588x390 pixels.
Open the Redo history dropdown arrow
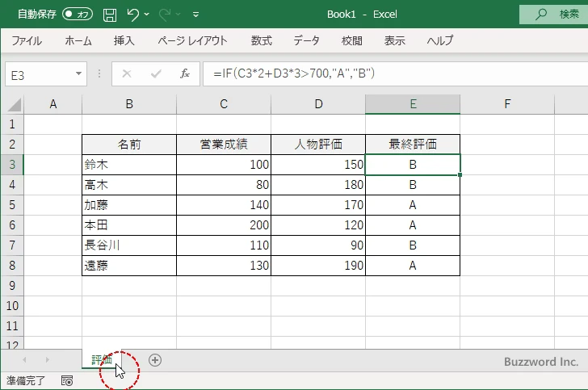pyautogui.click(x=178, y=15)
